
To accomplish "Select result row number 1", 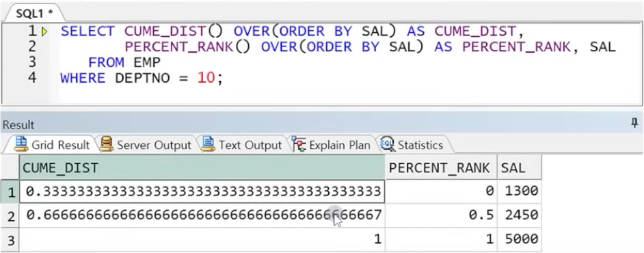I will pos(10,191).
